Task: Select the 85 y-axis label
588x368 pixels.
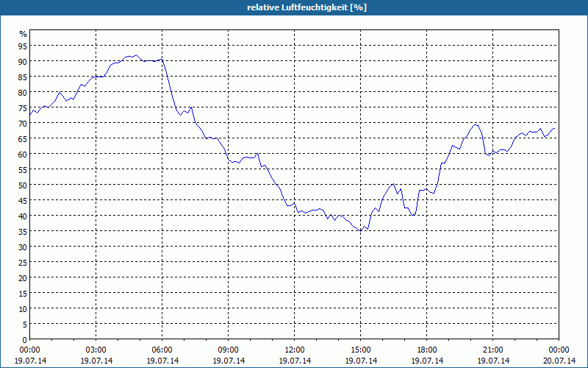Action: [23, 77]
